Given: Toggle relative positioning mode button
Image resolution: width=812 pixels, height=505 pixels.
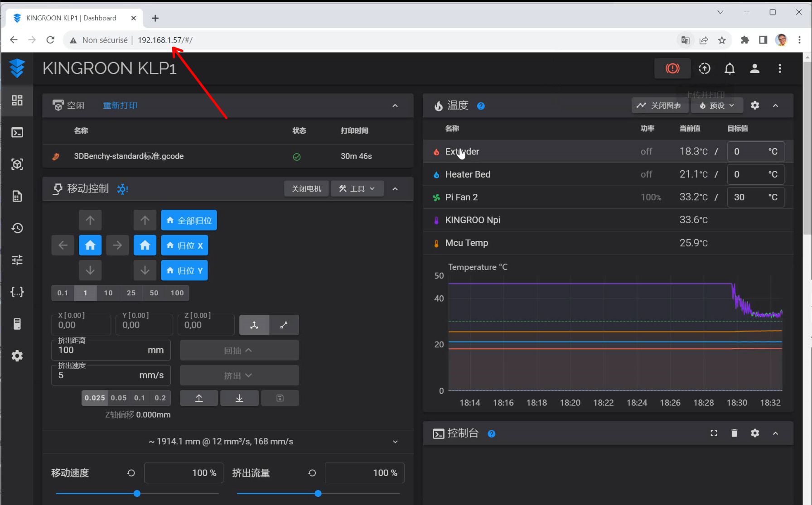Looking at the screenshot, I should point(284,325).
